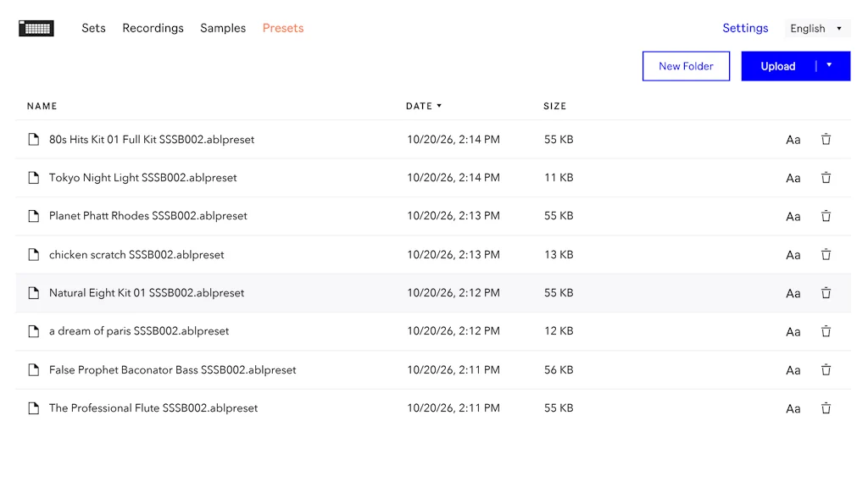Select 'Planet Phatt Rhodes SSSB002.ablpreset' file name
Image resolution: width=868 pixels, height=482 pixels.
(x=147, y=216)
